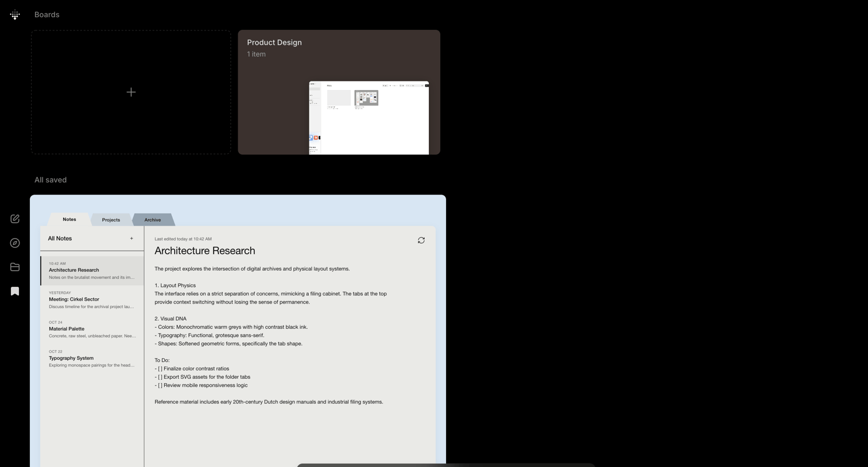Open the edit note sidebar icon
Screen dimensions: 868x467
coord(15,219)
